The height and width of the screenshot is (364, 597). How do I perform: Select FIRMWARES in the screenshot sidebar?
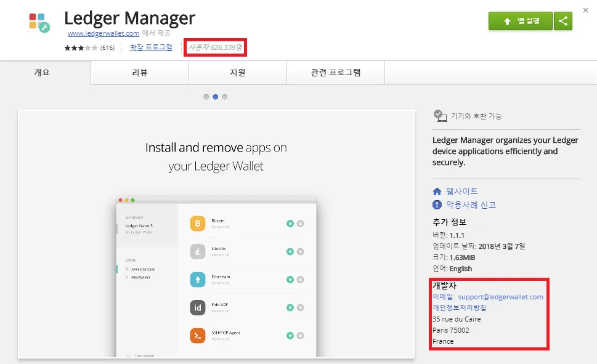pos(140,277)
